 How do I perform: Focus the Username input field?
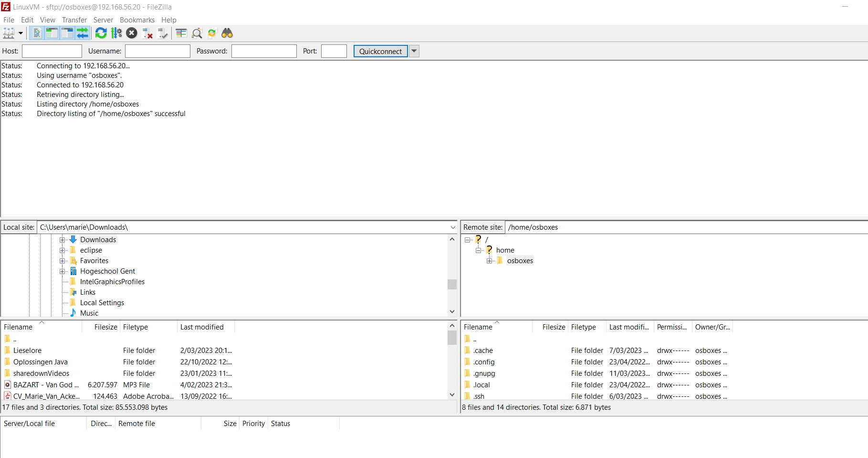tap(157, 51)
